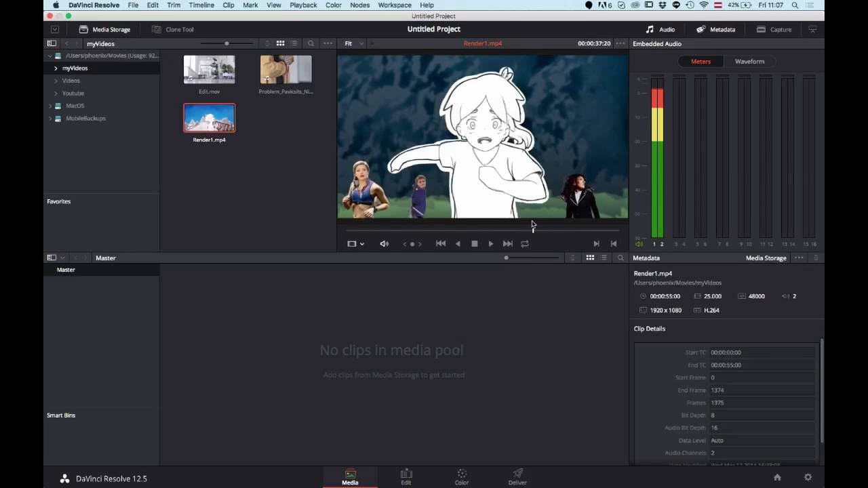Expand the MacOS volume

pyautogui.click(x=50, y=106)
